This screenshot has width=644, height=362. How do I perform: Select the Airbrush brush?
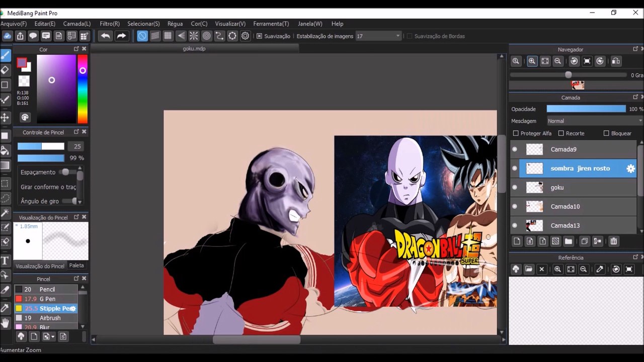[46, 318]
